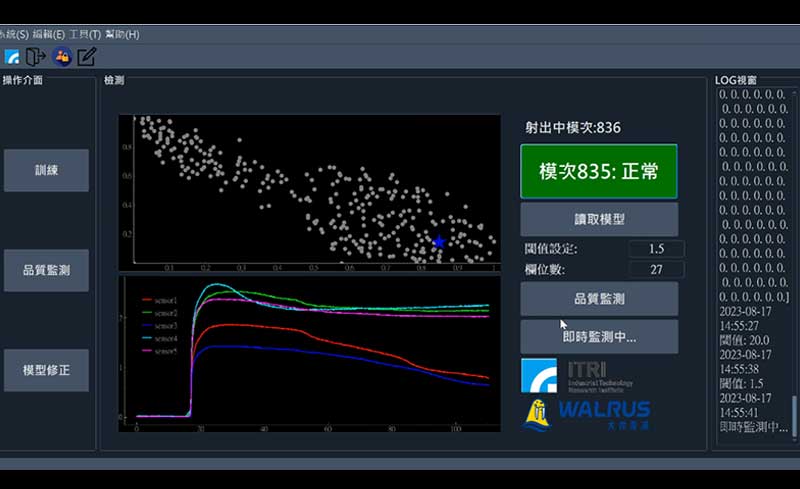Click the 欄位數 input showing 27
The width and height of the screenshot is (800, 489).
click(656, 270)
